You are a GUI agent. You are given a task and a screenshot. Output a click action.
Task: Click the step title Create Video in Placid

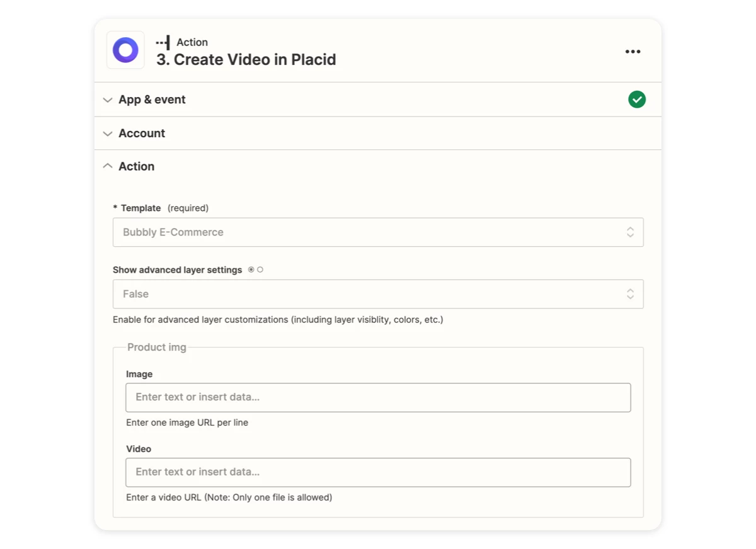[246, 60]
